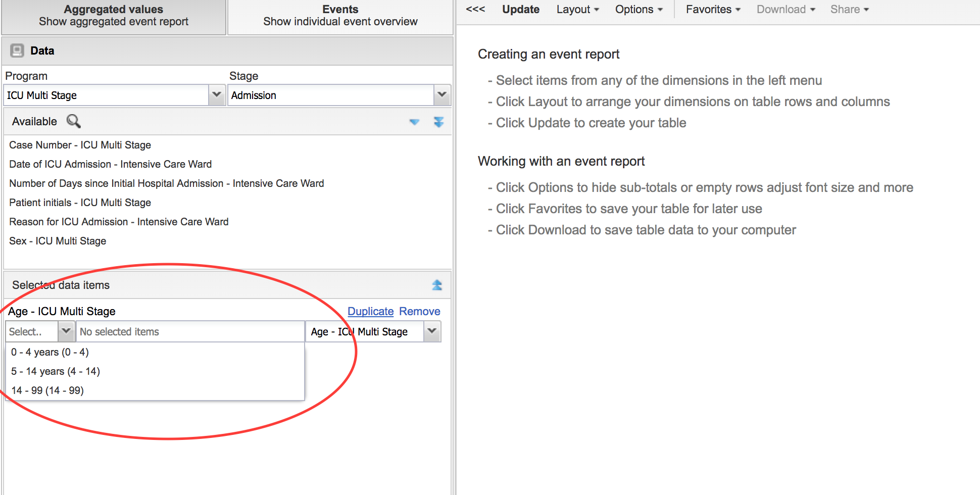Screen dimensions: 980x495
Task: Click the Remove link for Age item
Action: [x=419, y=311]
